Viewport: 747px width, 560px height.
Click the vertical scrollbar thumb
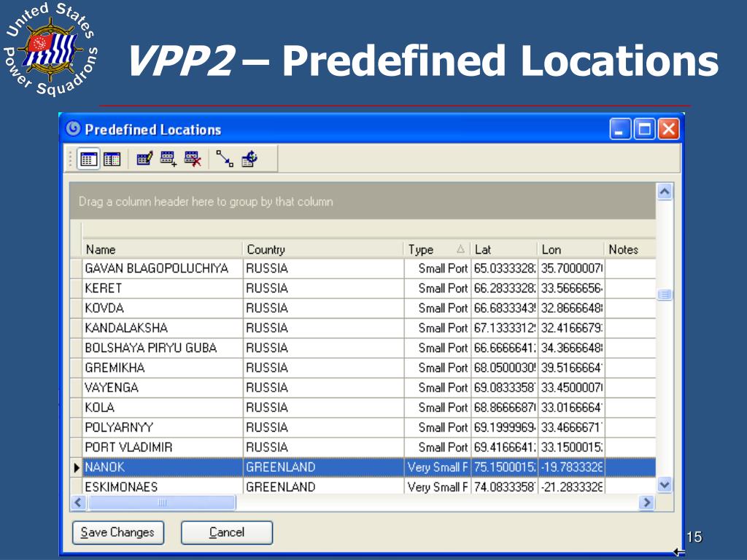click(x=665, y=295)
